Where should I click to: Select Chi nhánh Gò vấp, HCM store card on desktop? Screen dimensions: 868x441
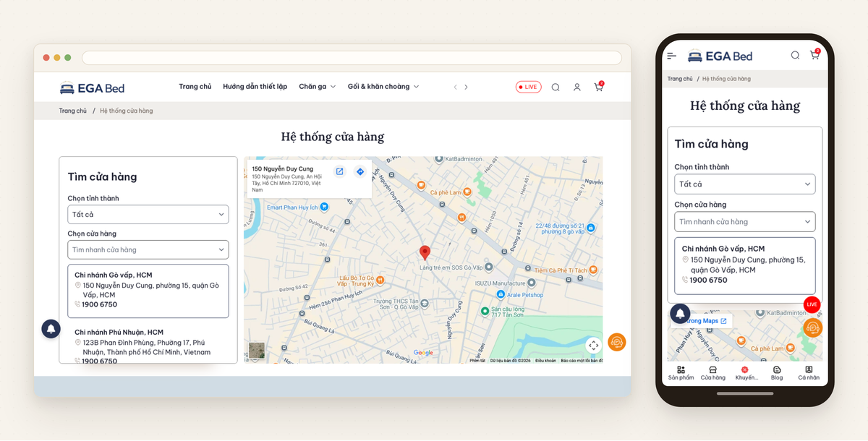tap(148, 291)
